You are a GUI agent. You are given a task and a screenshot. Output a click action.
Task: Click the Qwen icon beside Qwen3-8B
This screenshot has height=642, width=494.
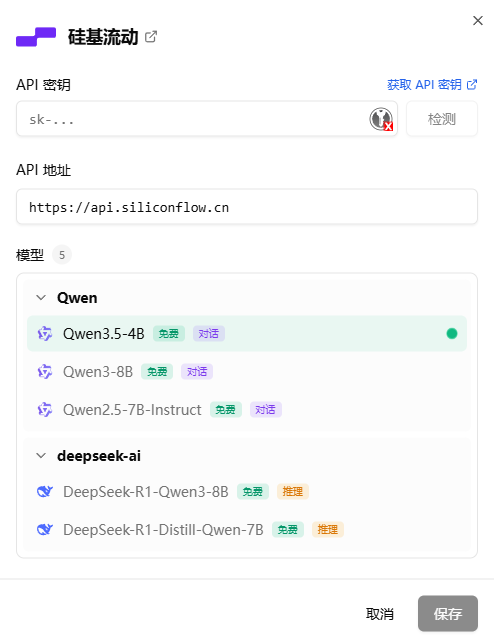[45, 372]
